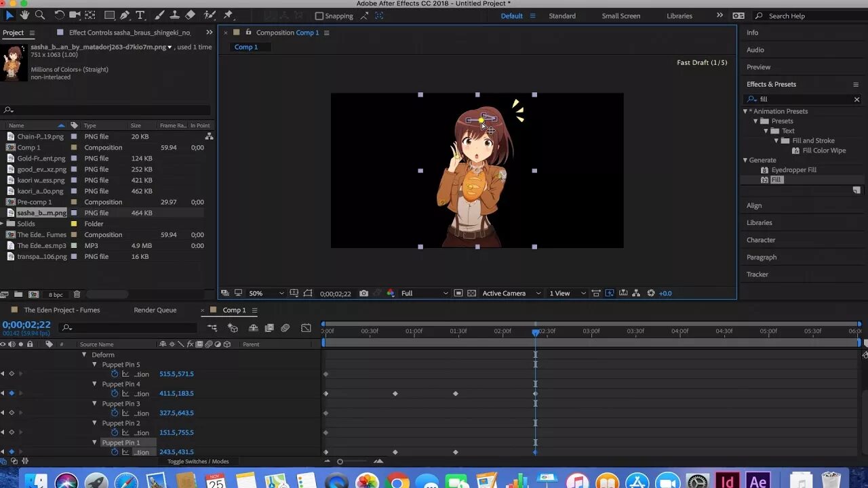
Task: Expand the Character panel
Action: click(761, 240)
